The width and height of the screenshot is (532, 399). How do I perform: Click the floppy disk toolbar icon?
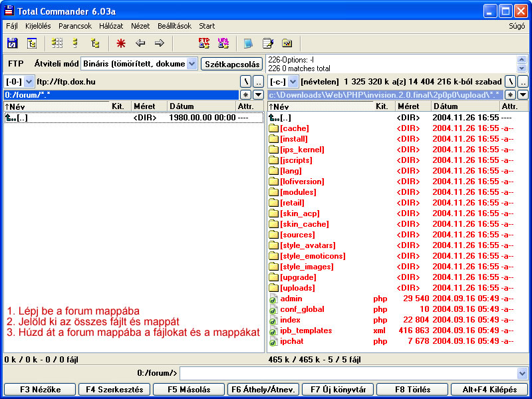pyautogui.click(x=12, y=43)
